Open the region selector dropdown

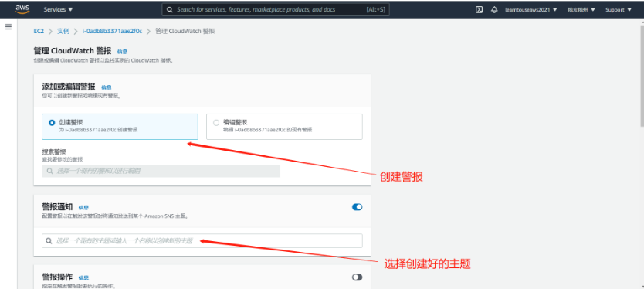(x=581, y=10)
